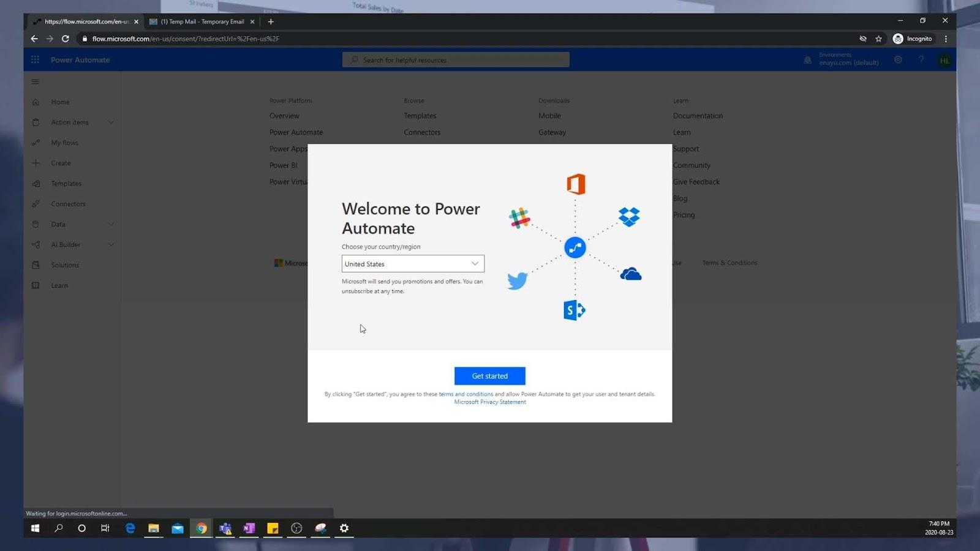Click the Get started button
980x551 pixels.
pos(490,376)
